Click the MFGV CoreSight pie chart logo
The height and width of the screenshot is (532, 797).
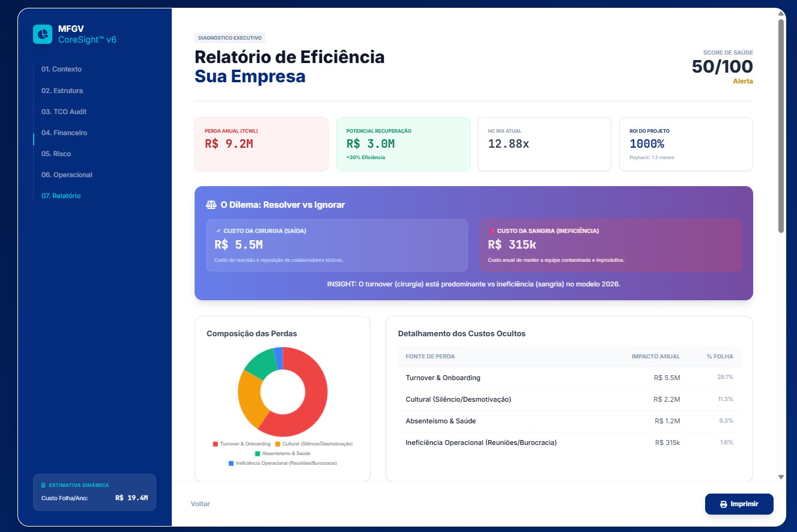point(41,34)
